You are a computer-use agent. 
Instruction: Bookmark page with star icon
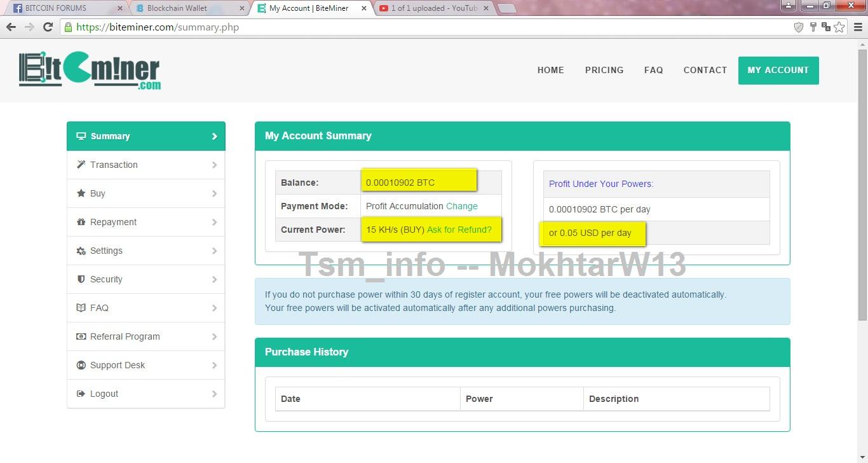click(839, 27)
